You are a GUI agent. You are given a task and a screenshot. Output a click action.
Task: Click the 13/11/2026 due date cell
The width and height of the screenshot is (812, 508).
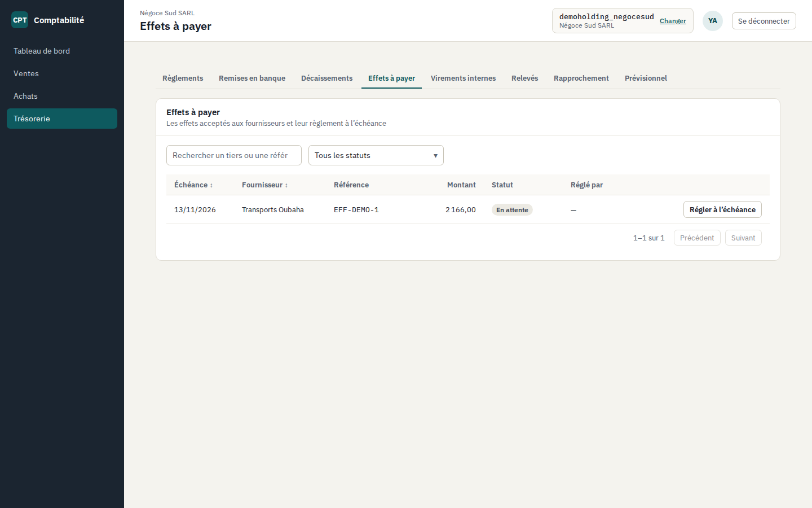click(195, 209)
